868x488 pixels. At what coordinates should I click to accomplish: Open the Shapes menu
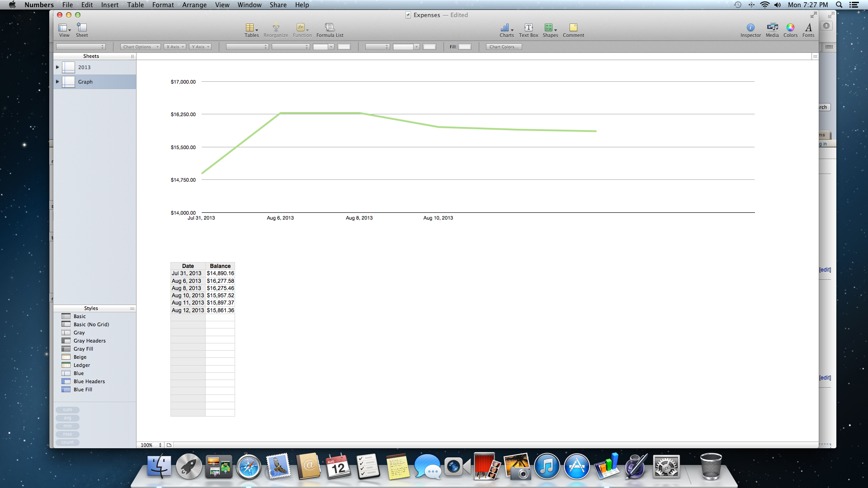550,29
